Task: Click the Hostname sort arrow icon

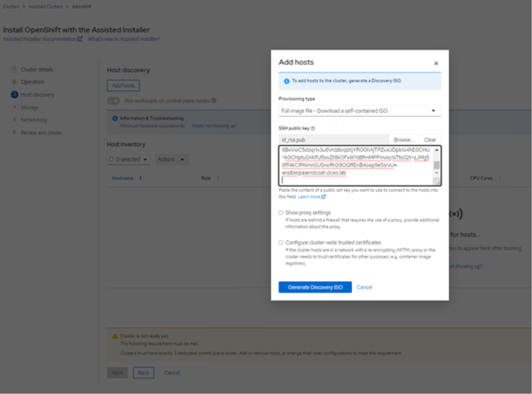Action: point(140,178)
